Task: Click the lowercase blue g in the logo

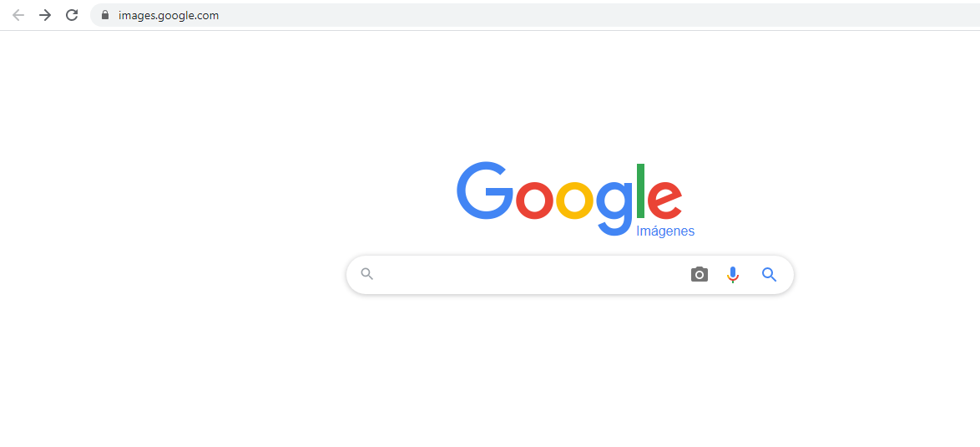Action: click(x=614, y=208)
